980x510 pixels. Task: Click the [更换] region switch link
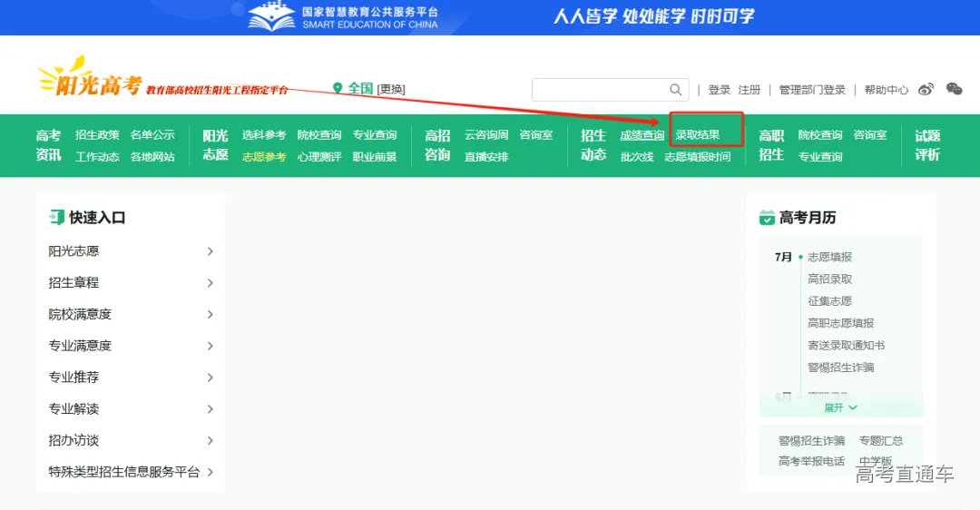391,89
